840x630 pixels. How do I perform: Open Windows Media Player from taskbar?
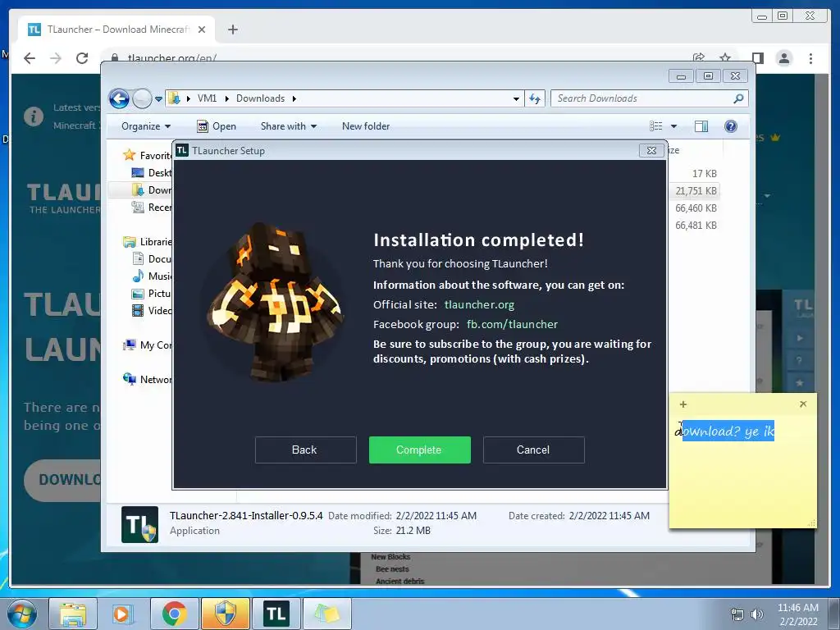[x=121, y=614]
